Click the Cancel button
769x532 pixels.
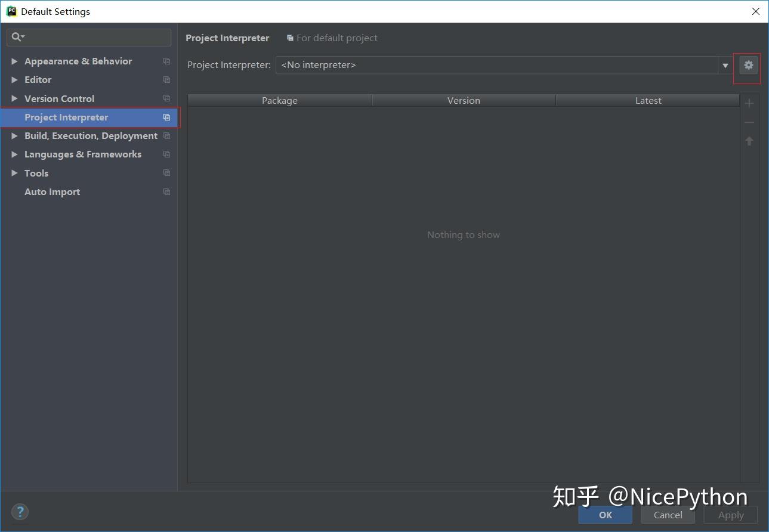[668, 515]
